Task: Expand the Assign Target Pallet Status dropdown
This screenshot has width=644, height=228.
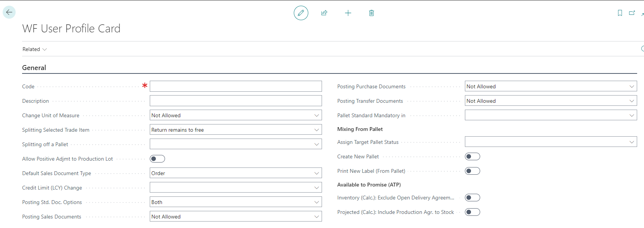Action: (x=551, y=142)
